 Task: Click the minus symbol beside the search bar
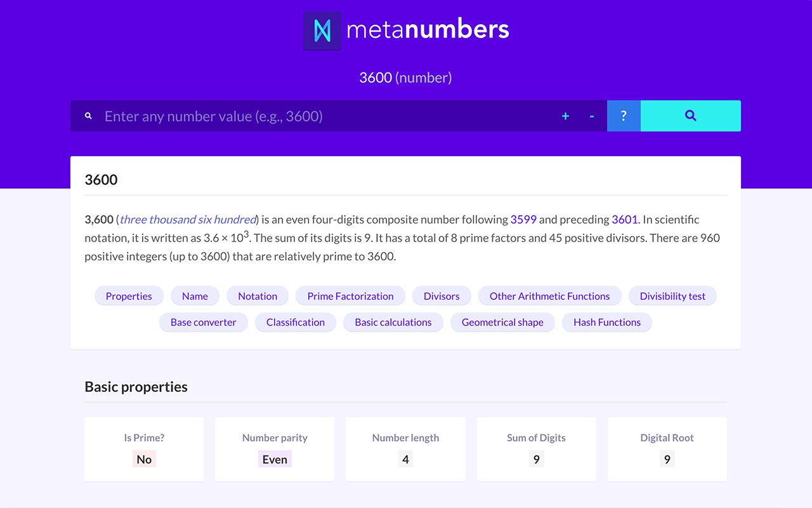coord(591,116)
